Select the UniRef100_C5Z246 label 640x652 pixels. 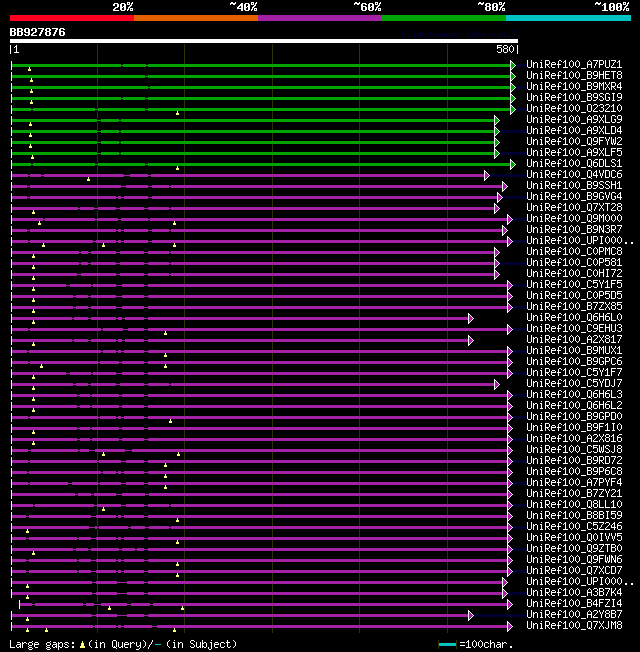click(x=574, y=526)
